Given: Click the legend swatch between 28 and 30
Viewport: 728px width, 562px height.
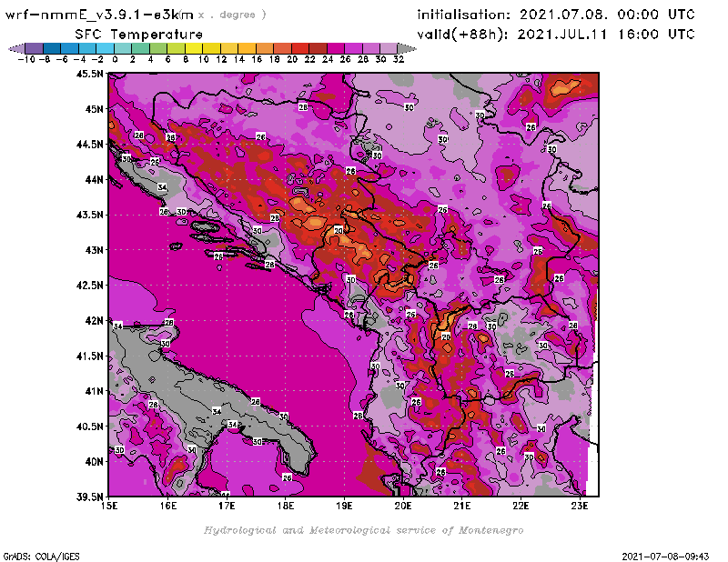Looking at the screenshot, I should pos(371,48).
